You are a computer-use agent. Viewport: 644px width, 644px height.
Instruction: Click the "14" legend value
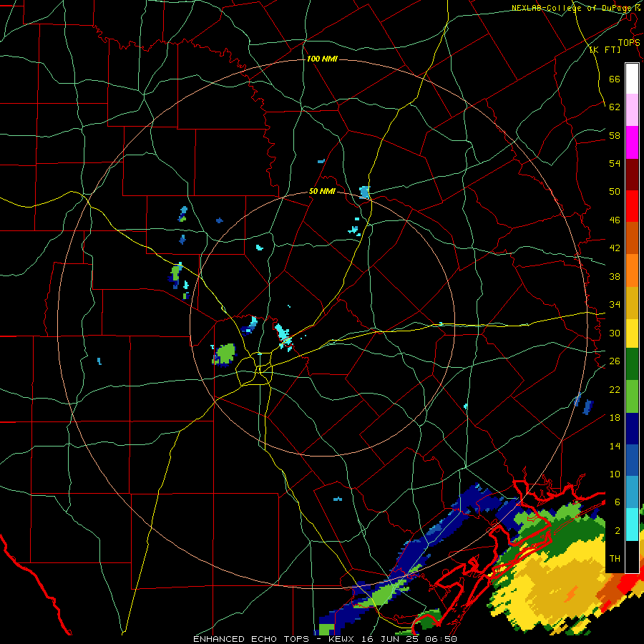click(x=615, y=446)
